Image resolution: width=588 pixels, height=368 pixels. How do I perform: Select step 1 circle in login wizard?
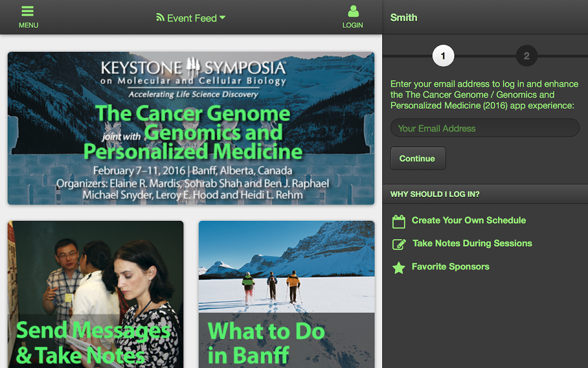(x=443, y=56)
